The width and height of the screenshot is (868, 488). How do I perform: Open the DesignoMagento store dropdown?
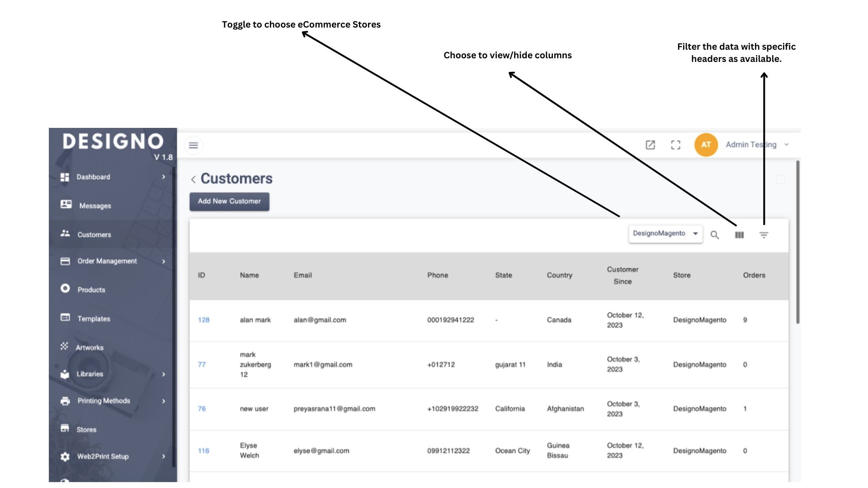click(665, 234)
